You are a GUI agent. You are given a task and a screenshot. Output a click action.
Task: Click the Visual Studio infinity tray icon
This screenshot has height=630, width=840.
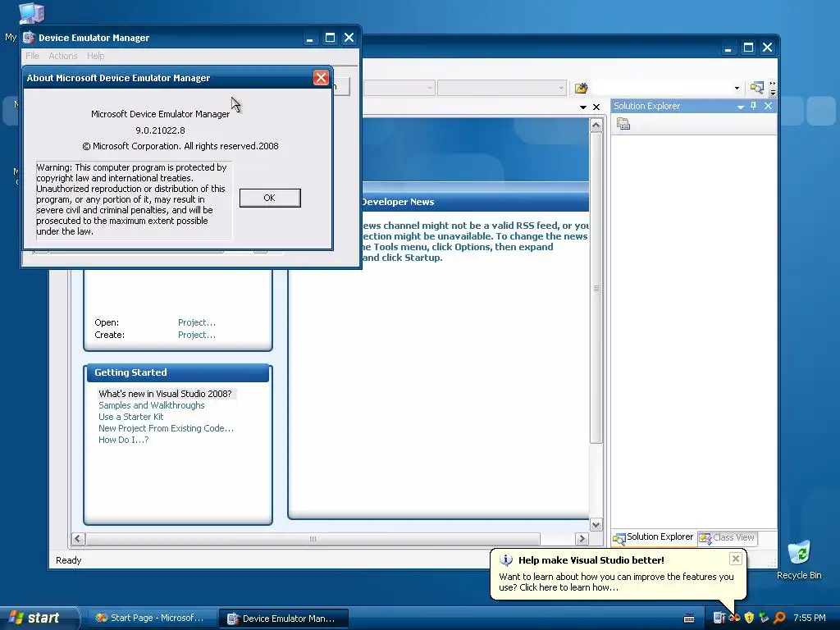click(734, 619)
